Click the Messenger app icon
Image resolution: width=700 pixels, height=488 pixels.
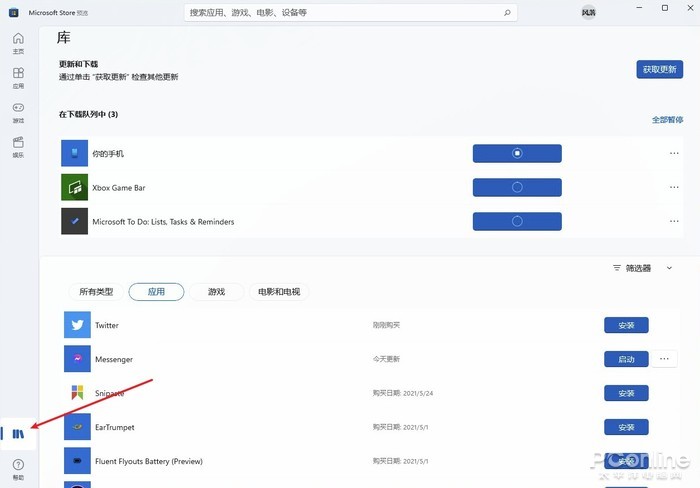tap(77, 359)
